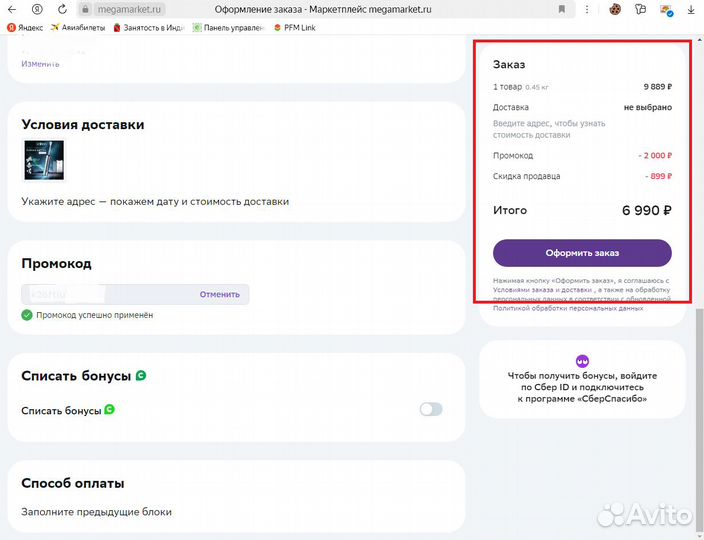Image resolution: width=704 pixels, height=540 pixels.
Task: Bookmark this page with the bookmark icon
Action: click(x=562, y=9)
